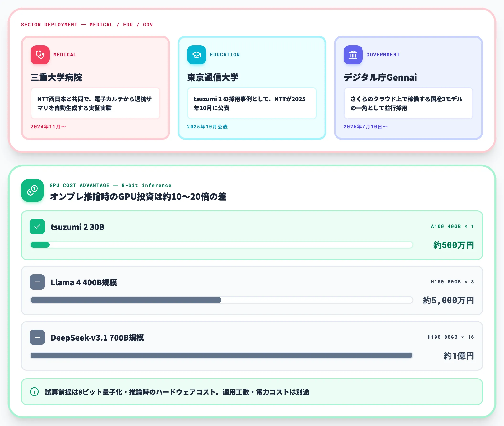
Task: Click the minus icon beside Llama 4 400B規模
Action: tap(37, 282)
